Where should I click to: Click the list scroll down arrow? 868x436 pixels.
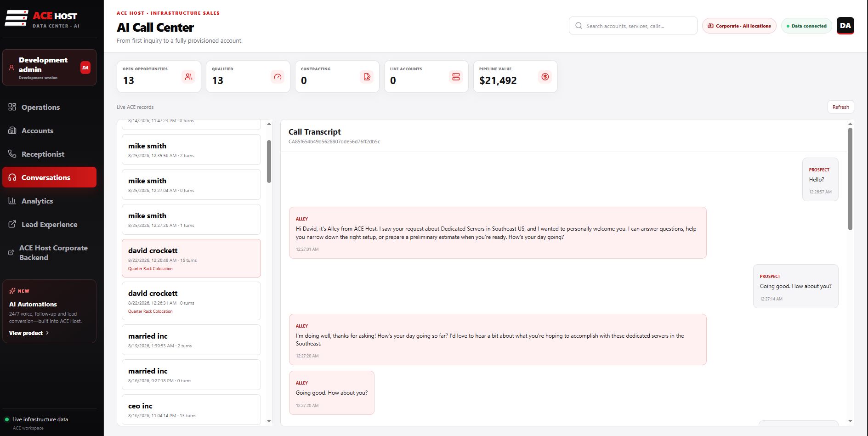(x=269, y=421)
